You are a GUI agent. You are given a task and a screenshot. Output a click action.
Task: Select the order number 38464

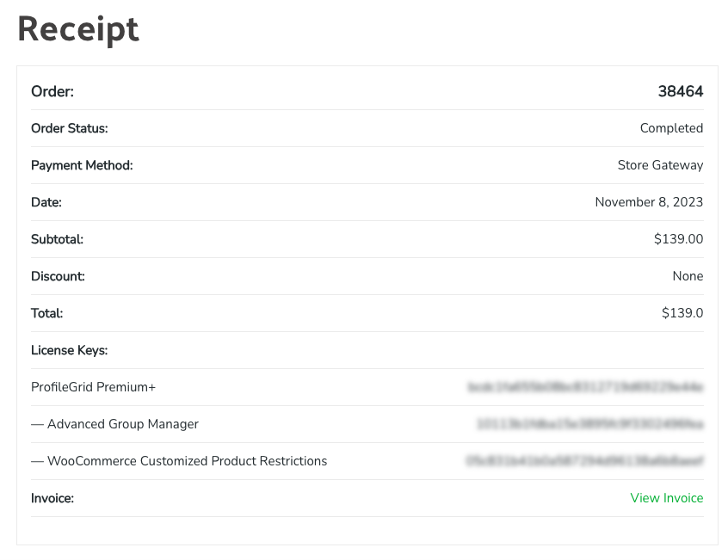tap(680, 91)
